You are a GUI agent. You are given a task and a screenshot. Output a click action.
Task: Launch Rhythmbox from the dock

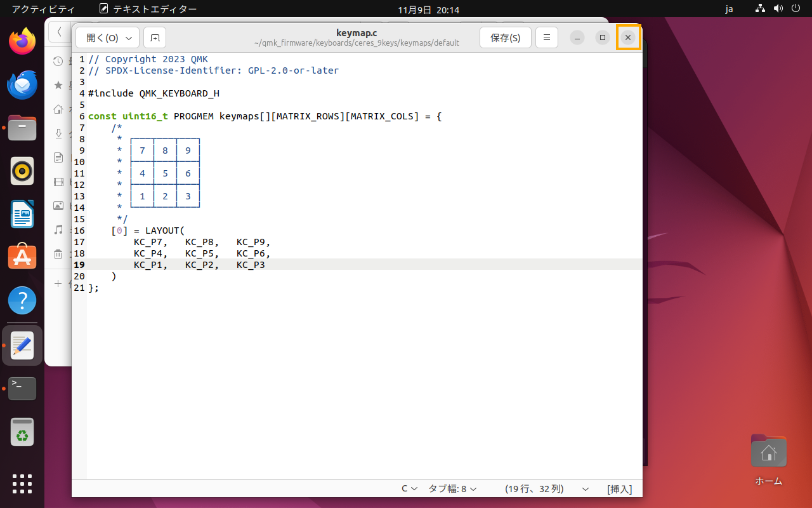click(x=22, y=171)
